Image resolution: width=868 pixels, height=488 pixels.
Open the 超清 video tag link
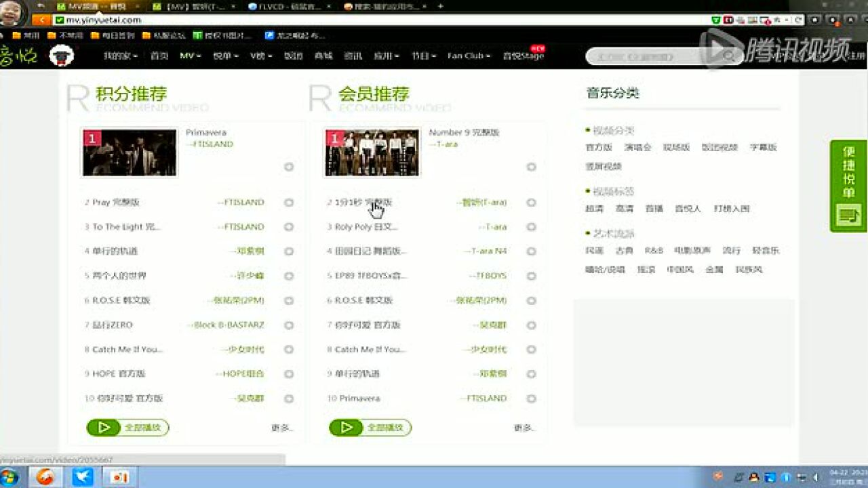pyautogui.click(x=594, y=209)
